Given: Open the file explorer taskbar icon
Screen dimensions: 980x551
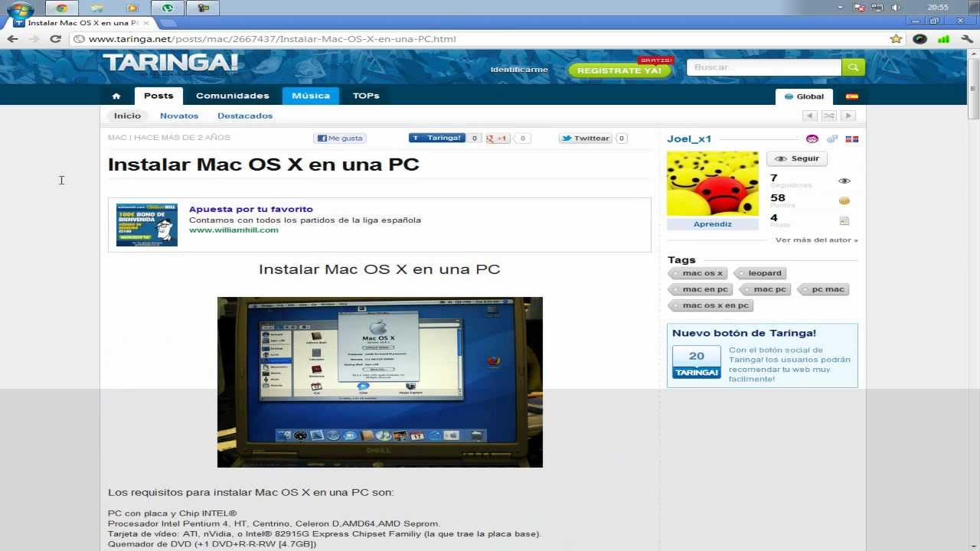Looking at the screenshot, I should (x=97, y=8).
